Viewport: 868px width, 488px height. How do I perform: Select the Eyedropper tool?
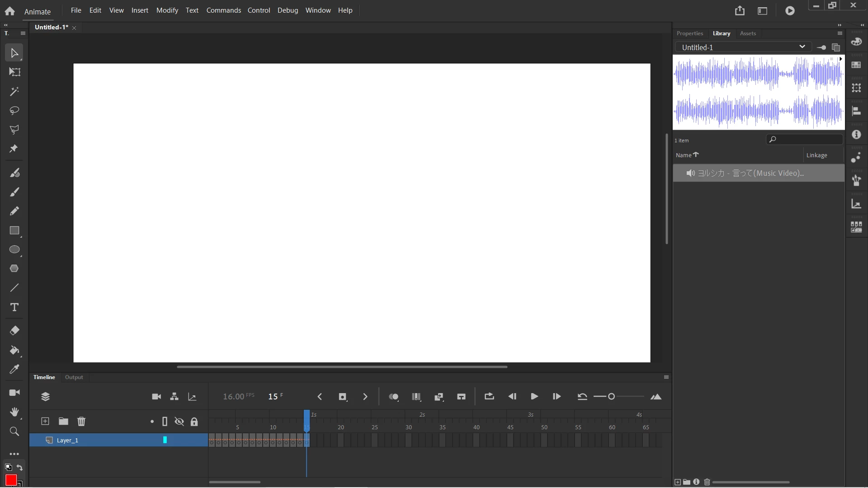coord(14,370)
